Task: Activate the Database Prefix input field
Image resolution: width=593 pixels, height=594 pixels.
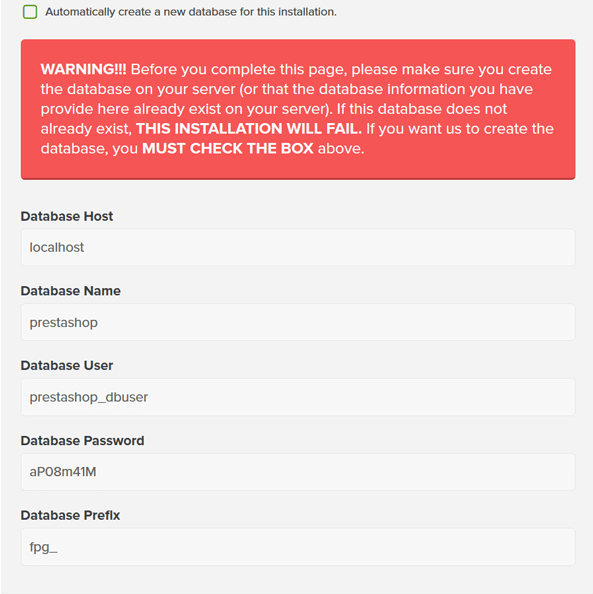Action: (x=298, y=547)
